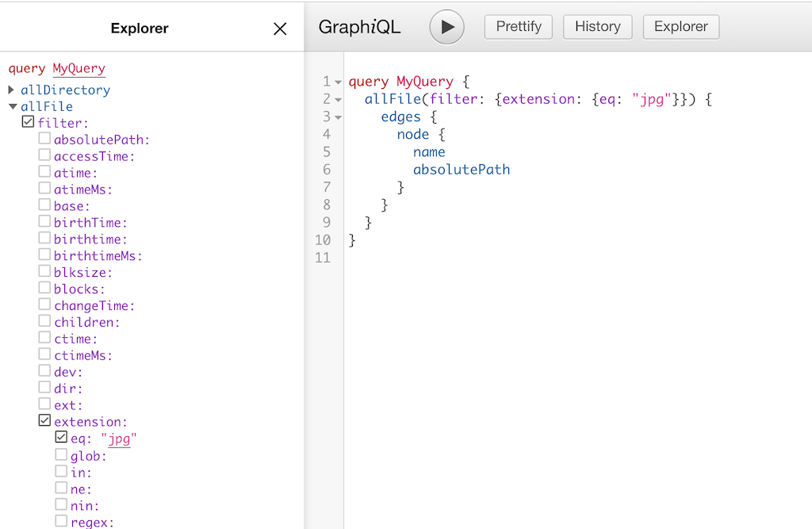Check the regex condition checkbox
The height and width of the screenshot is (529, 812).
click(x=61, y=521)
